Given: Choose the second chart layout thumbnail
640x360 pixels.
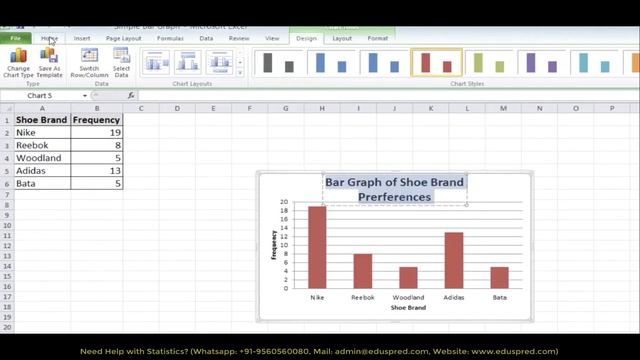Looking at the screenshot, I should (x=187, y=62).
